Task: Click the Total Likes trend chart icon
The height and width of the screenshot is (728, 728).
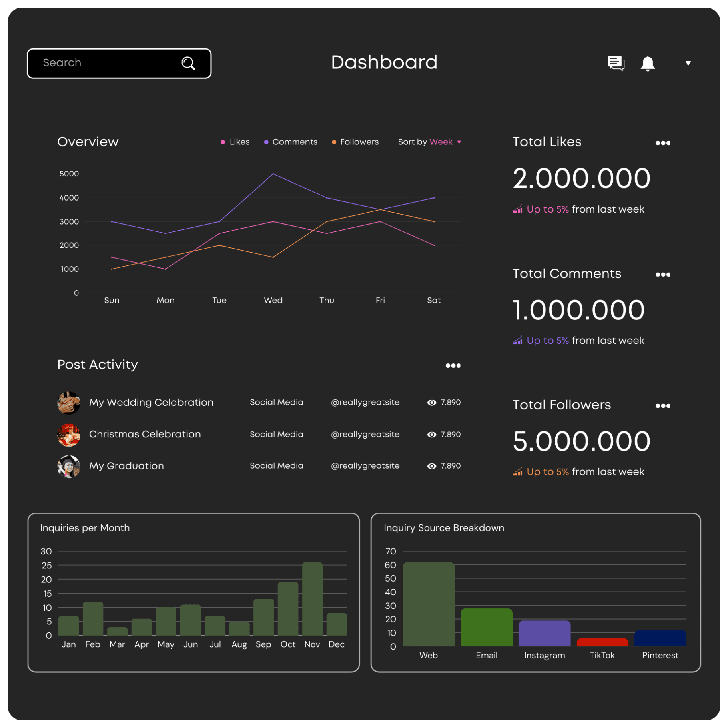Action: point(517,209)
